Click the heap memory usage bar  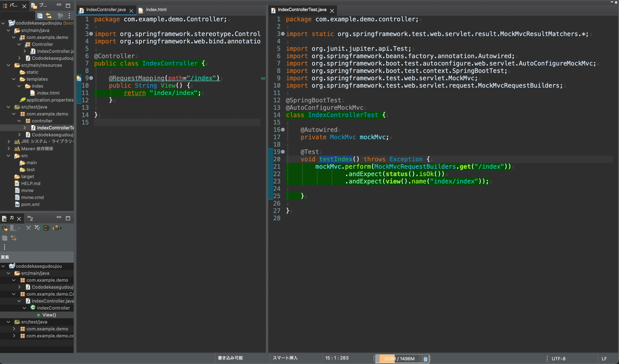[400, 358]
